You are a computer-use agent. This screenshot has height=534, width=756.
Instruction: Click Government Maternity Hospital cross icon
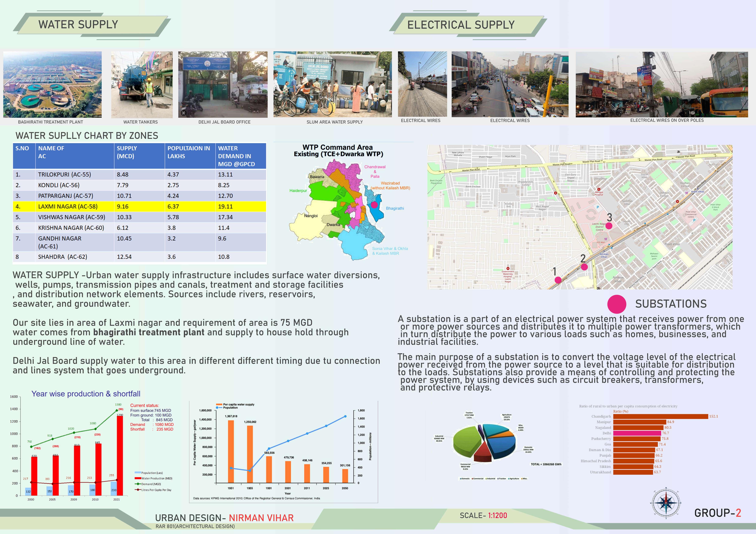[508, 268]
